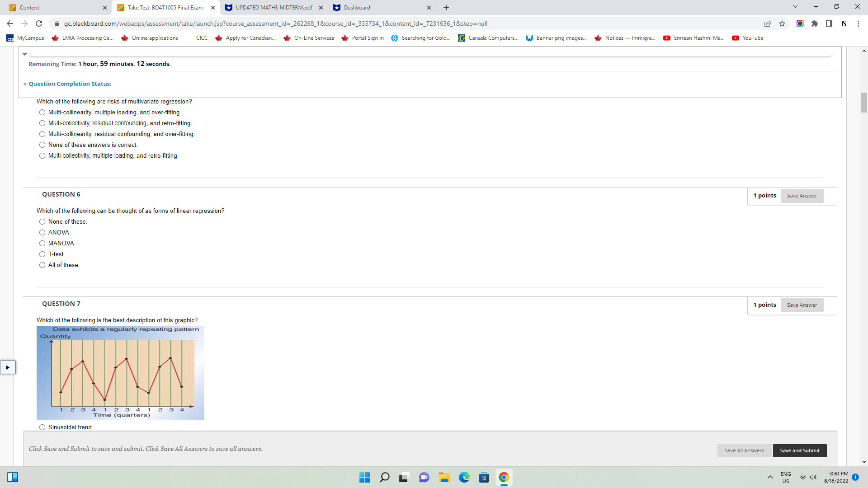Save answer for Question 6
The width and height of the screenshot is (868, 488).
[802, 196]
